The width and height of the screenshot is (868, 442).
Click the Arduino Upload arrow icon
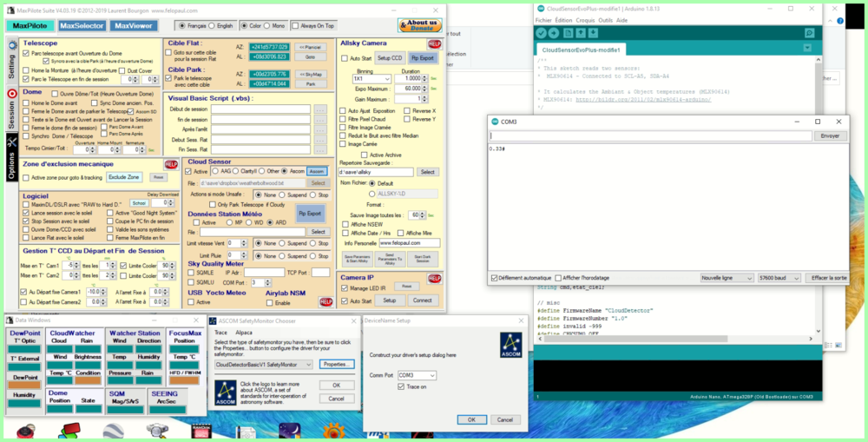click(x=553, y=33)
